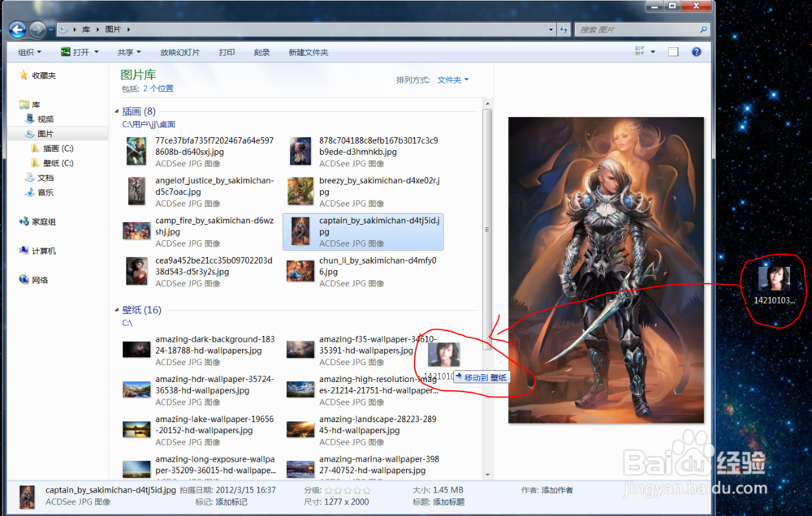The height and width of the screenshot is (516, 812).
Task: Select amazing-dark-background wallpaper file
Action: [x=201, y=350]
